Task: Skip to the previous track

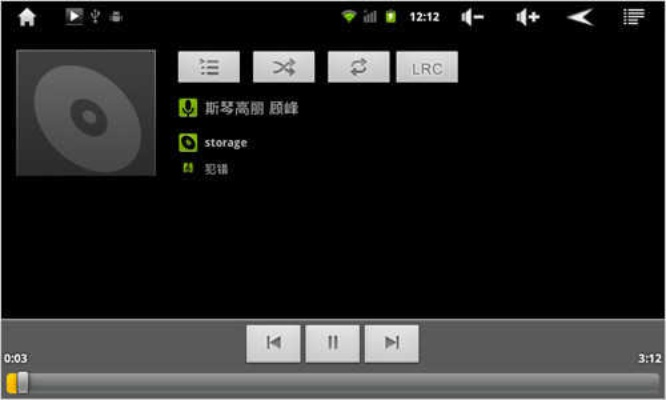Action: pos(274,344)
